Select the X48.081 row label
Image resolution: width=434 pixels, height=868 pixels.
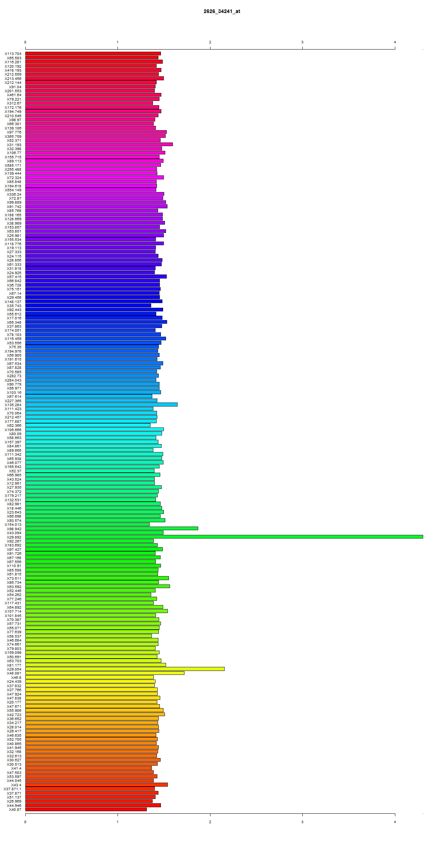tap(14, 673)
